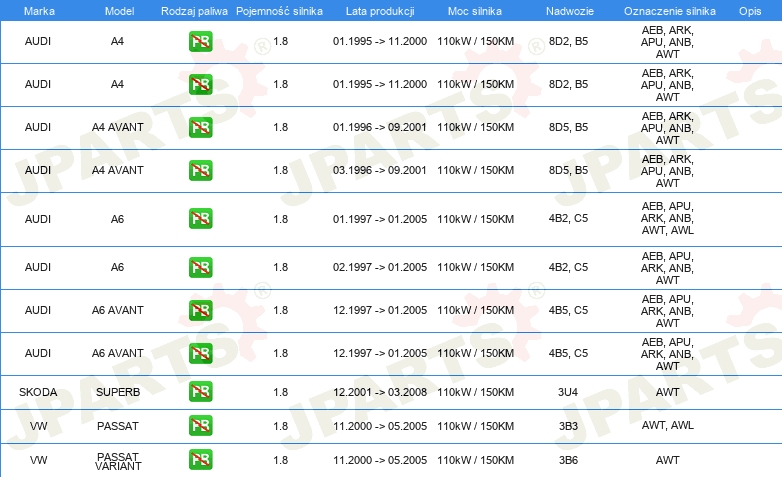Click AWT engine code in SUPERB row
The height and width of the screenshot is (477, 782).
coord(667,392)
